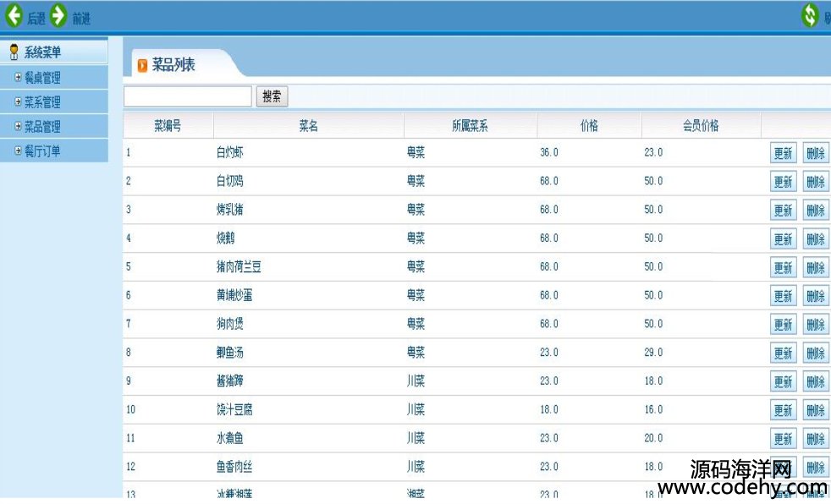This screenshot has width=831, height=504.
Task: Expand the 菜系管理 menu node
Action: pyautogui.click(x=18, y=101)
